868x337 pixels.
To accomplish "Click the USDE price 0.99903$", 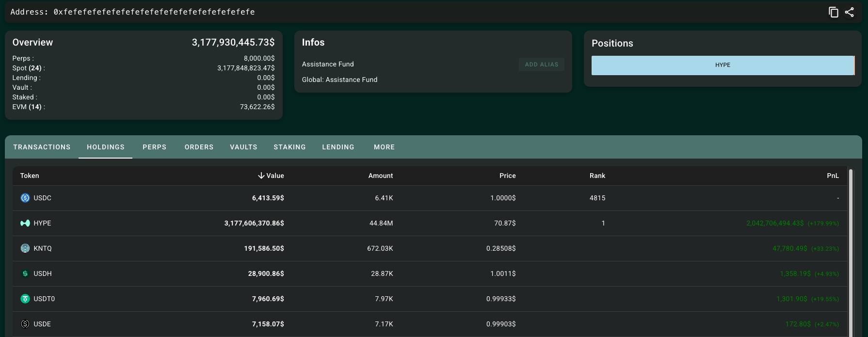I will tap(501, 324).
